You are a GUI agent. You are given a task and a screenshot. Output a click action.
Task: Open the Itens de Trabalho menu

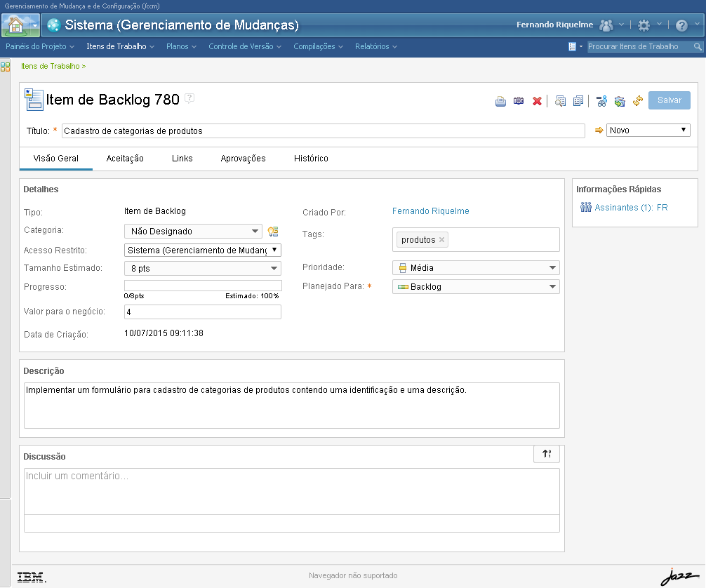coord(120,46)
